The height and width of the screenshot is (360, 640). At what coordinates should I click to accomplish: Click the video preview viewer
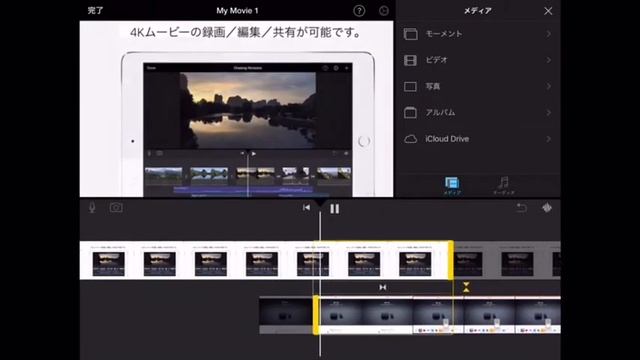pos(236,109)
